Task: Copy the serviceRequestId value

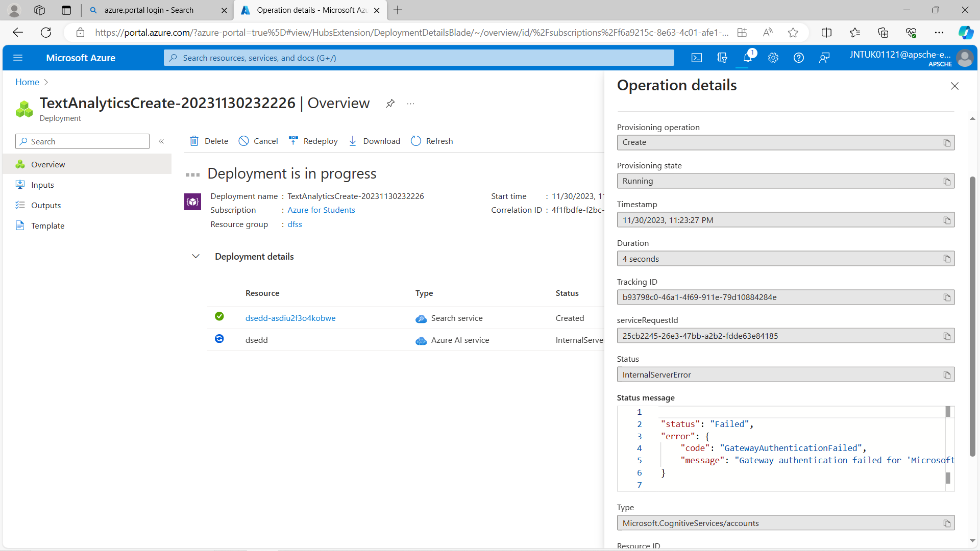Action: click(947, 336)
